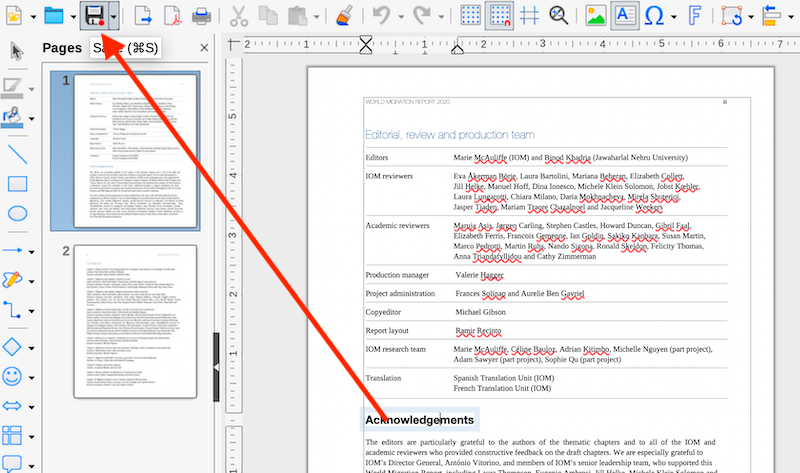800x473 pixels.
Task: Export directly as PDF
Action: (173, 16)
